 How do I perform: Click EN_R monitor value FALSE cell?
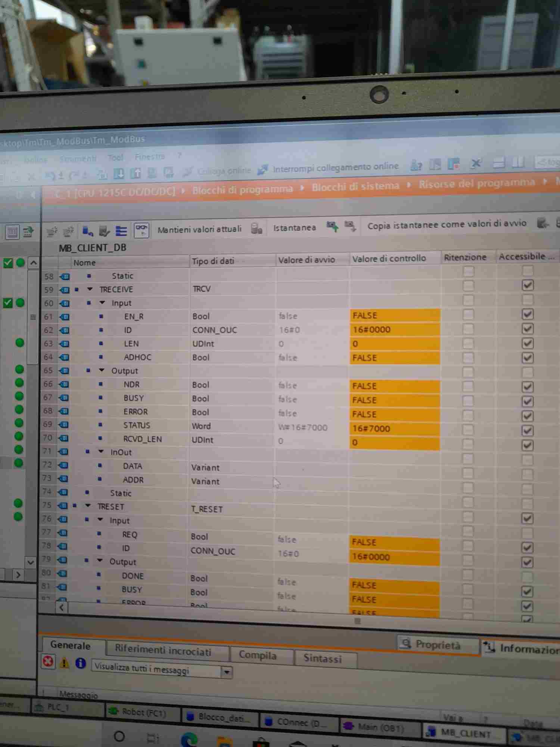click(395, 316)
